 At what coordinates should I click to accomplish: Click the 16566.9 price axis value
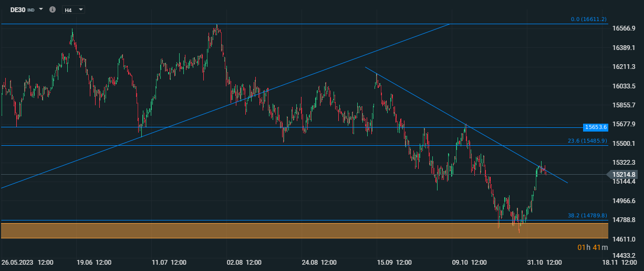624,28
